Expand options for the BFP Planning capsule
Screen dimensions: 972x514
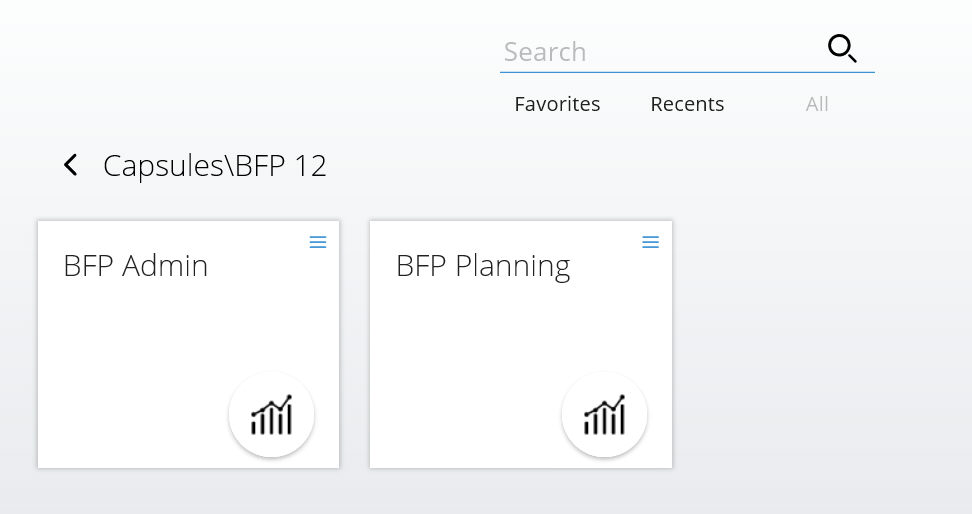click(650, 242)
